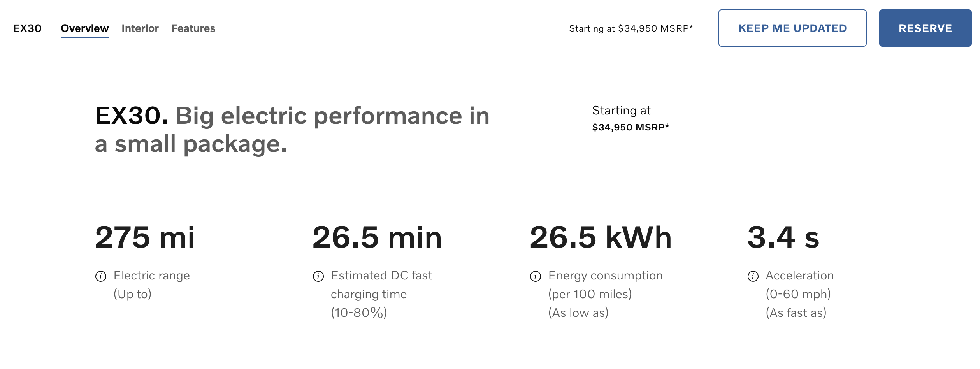Image resolution: width=980 pixels, height=369 pixels.
Task: Click the Energy consumption info icon
Action: 536,276
